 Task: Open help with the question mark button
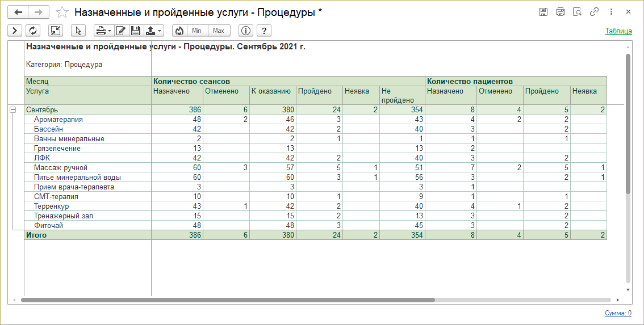(264, 31)
